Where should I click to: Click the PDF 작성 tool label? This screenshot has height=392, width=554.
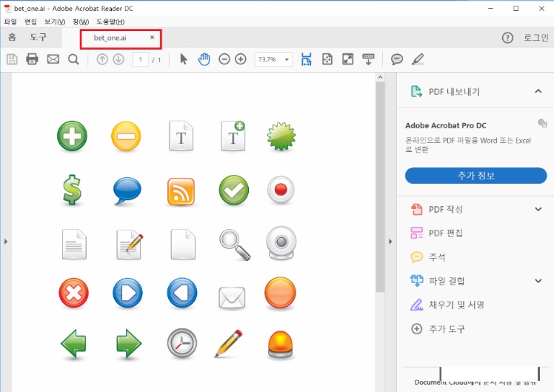pyautogui.click(x=446, y=209)
